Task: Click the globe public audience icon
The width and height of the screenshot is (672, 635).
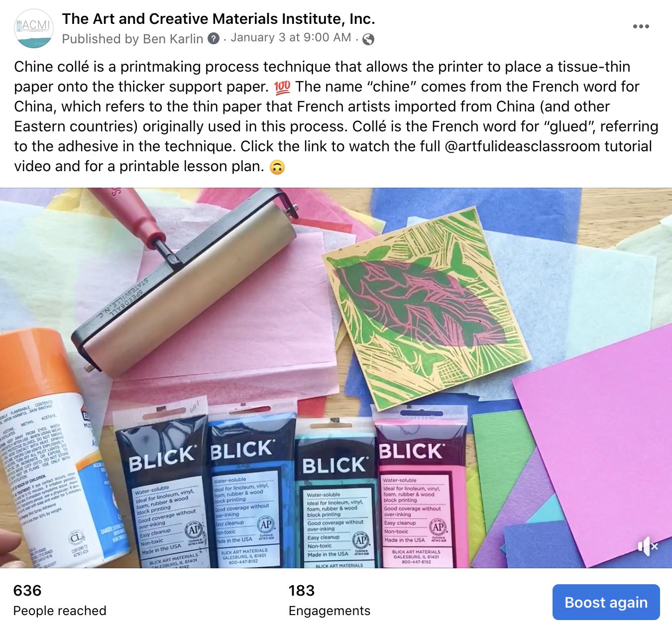Action: 368,39
